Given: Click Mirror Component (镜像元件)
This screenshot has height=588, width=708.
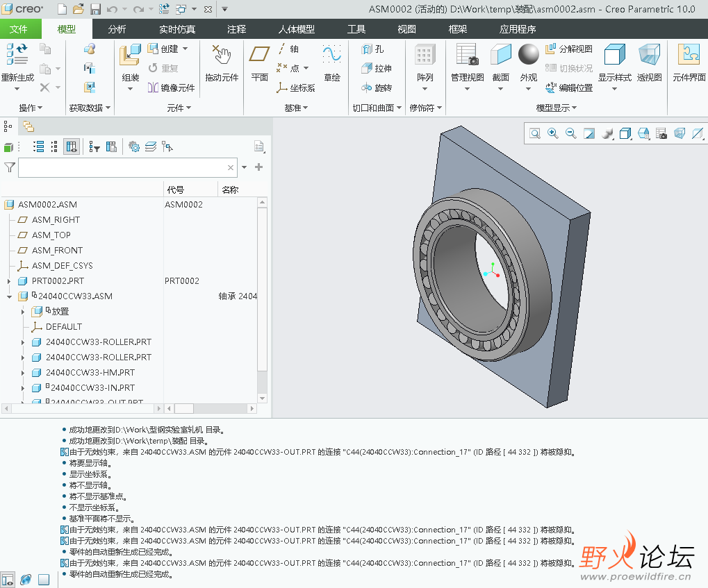Looking at the screenshot, I should tap(171, 87).
